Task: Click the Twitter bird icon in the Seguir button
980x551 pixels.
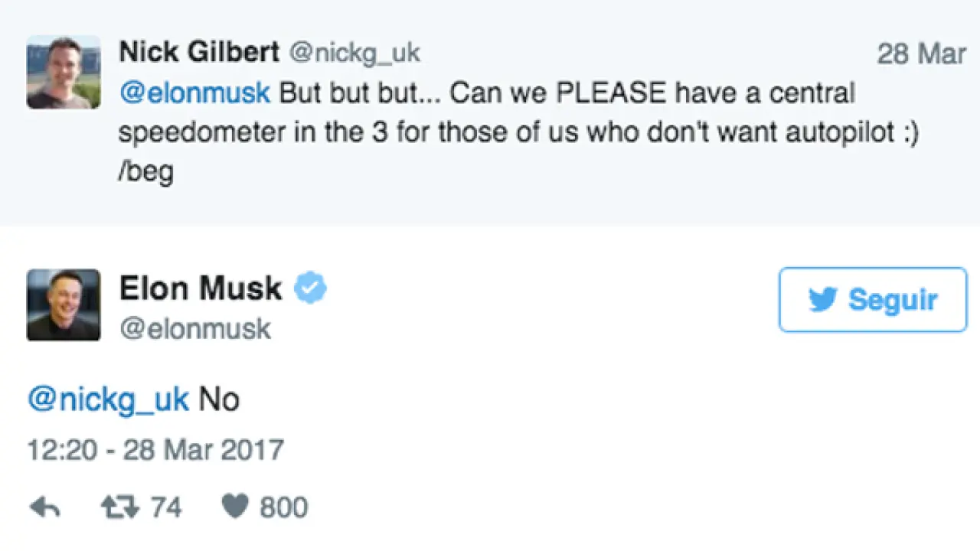Action: coord(822,300)
